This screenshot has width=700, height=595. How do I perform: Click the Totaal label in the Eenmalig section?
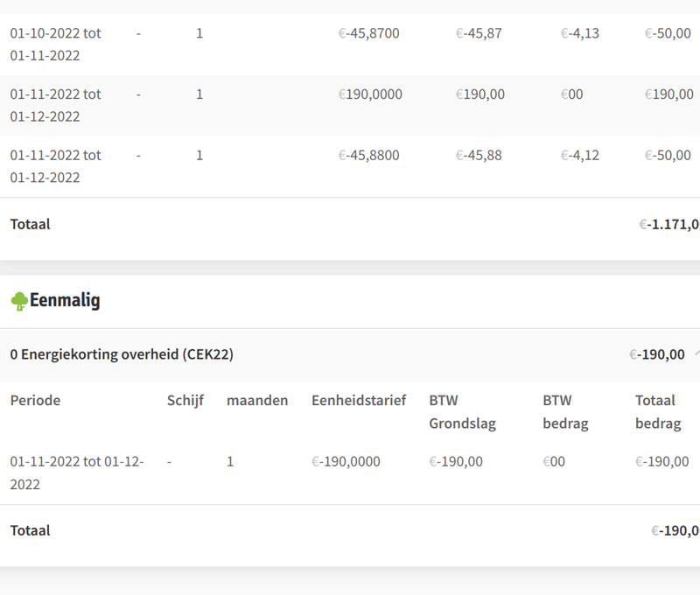pos(31,530)
